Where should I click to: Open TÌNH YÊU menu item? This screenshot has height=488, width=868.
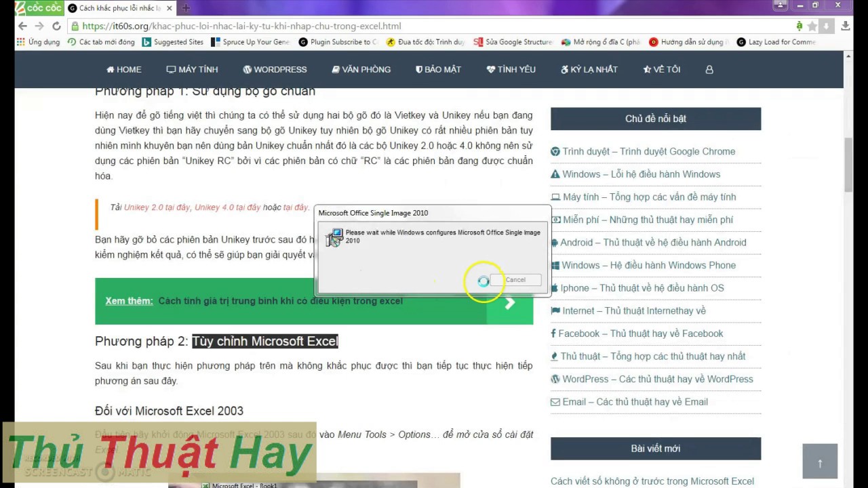[x=511, y=69]
